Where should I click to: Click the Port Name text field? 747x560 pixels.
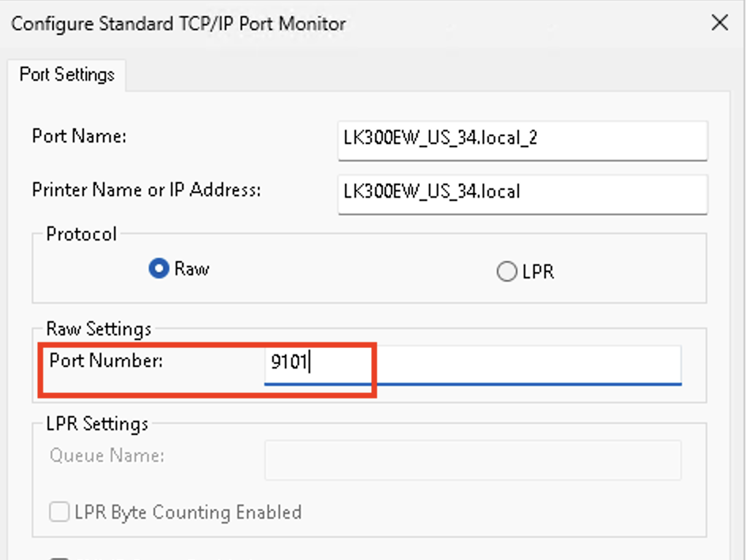[x=521, y=138]
